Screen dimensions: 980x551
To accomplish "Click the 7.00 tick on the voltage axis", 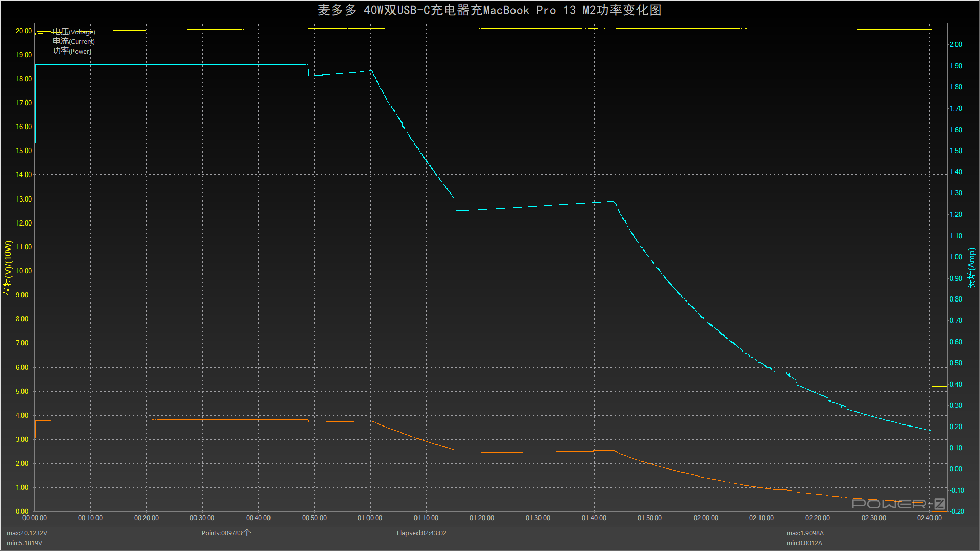I will point(22,343).
